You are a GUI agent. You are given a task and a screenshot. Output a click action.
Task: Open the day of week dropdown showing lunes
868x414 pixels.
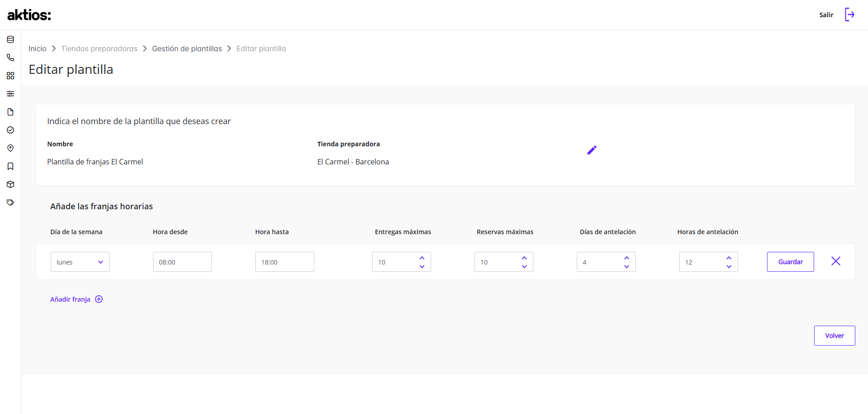pos(80,262)
